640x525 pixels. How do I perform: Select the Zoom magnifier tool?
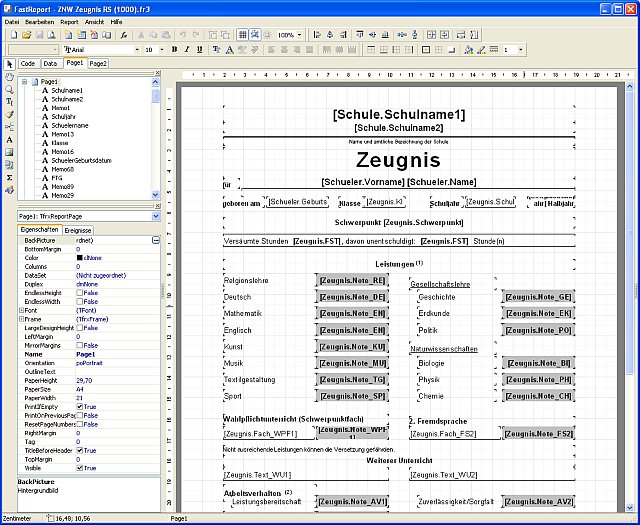tap(9, 89)
